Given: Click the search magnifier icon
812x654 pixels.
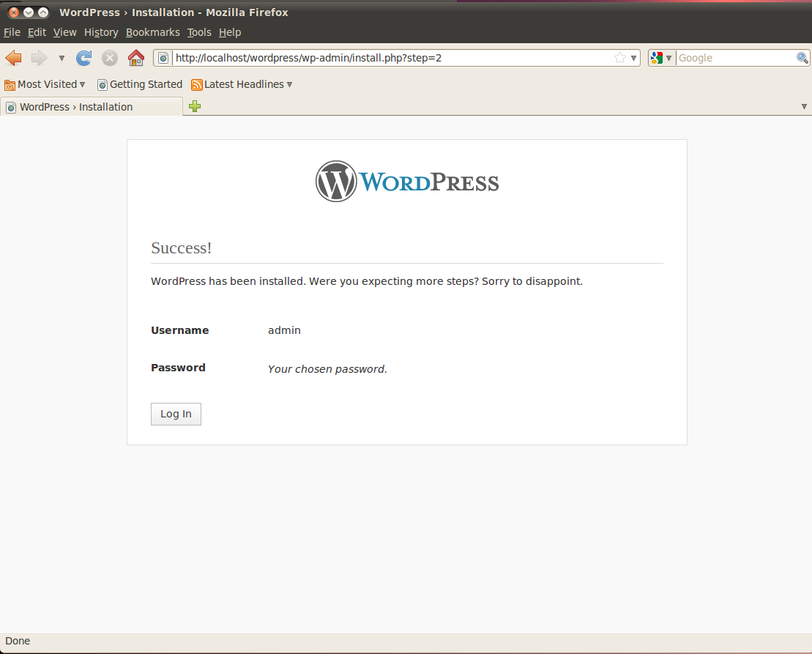Looking at the screenshot, I should pyautogui.click(x=802, y=58).
